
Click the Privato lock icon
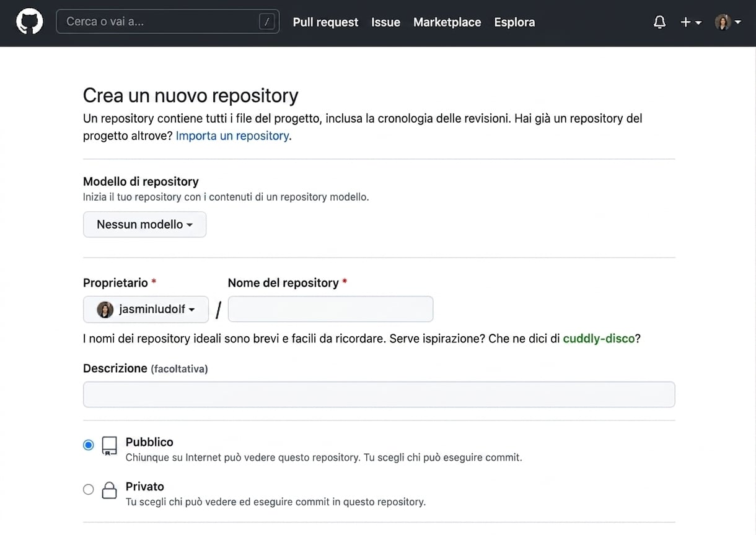[109, 490]
